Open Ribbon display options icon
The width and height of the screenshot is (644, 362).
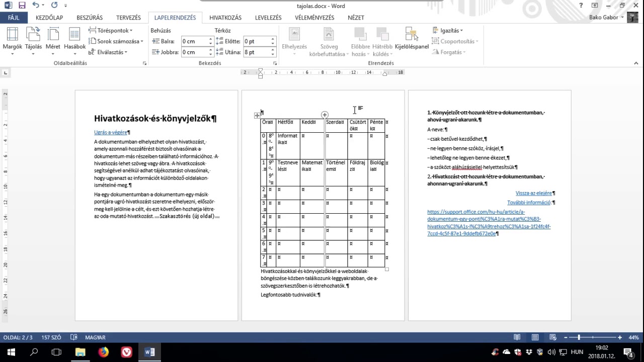(x=595, y=6)
